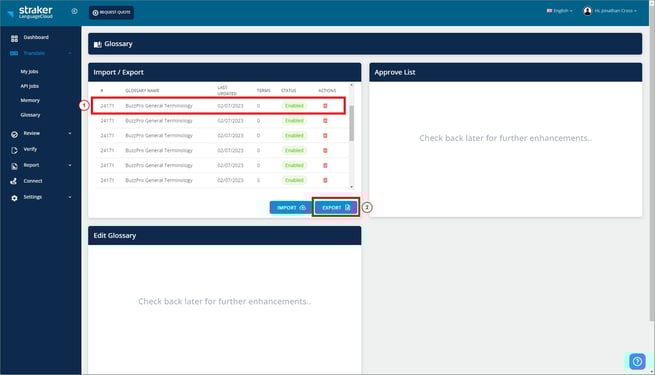Open the help question-mark button
The width and height of the screenshot is (655, 375).
[x=637, y=362]
